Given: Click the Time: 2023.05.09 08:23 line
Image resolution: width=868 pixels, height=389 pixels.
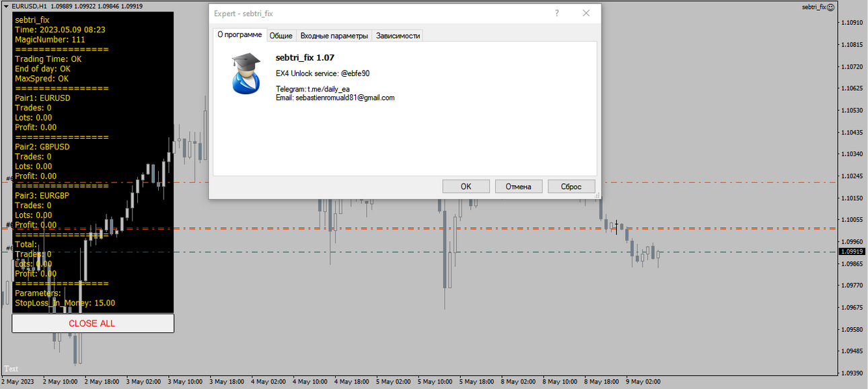Looking at the screenshot, I should coord(60,30).
